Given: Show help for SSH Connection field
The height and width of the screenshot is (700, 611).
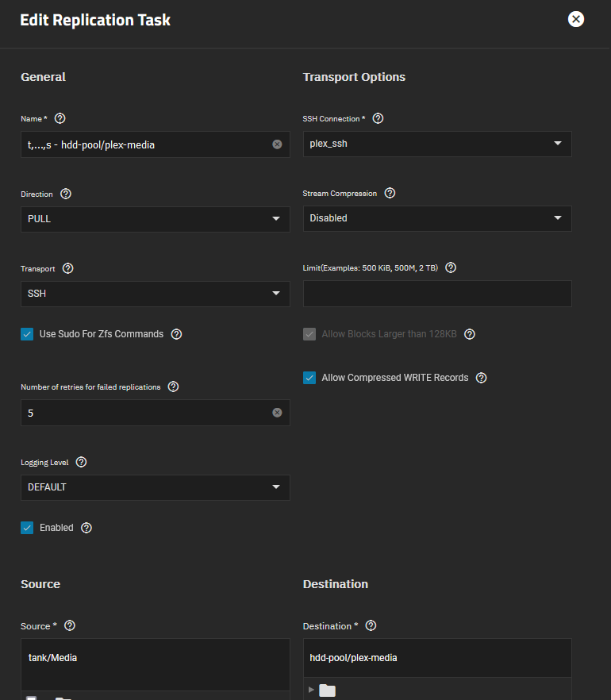Looking at the screenshot, I should point(378,118).
